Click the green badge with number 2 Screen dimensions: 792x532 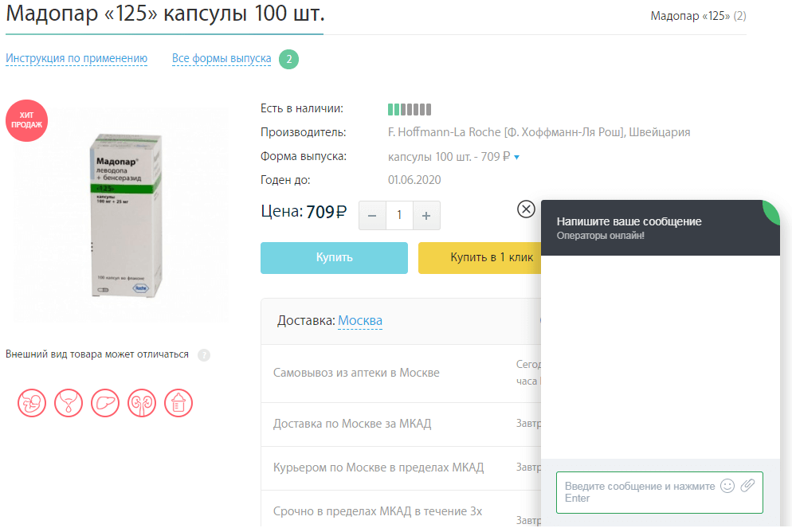click(x=289, y=59)
